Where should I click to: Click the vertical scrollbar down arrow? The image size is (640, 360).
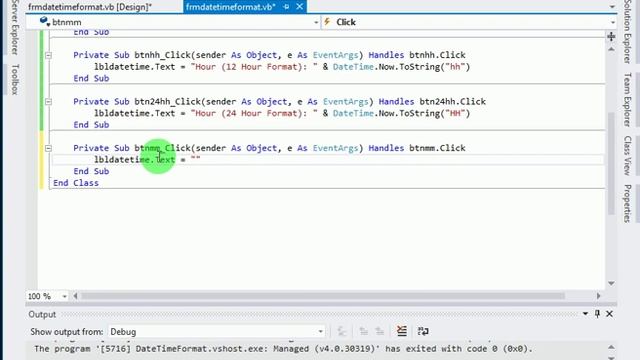611,283
